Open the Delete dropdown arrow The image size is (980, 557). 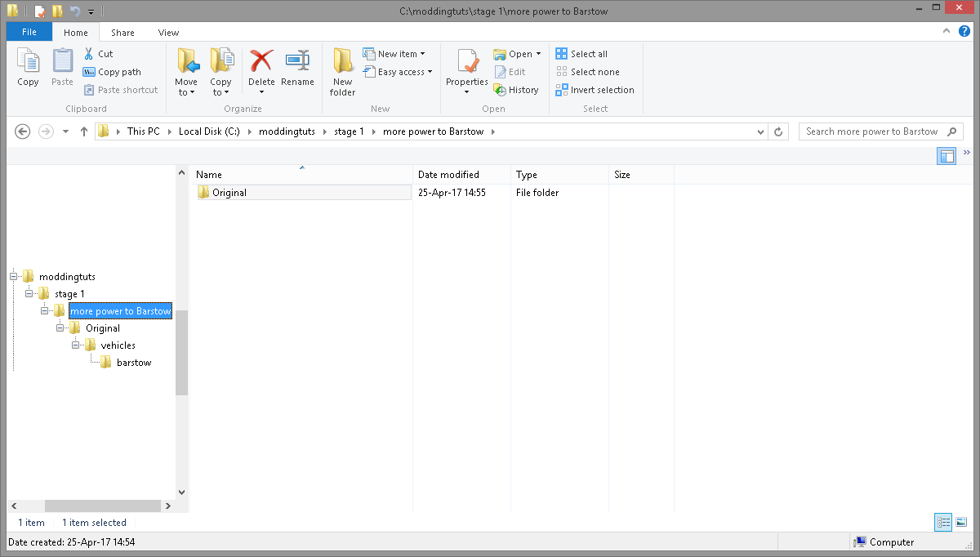coord(261,91)
